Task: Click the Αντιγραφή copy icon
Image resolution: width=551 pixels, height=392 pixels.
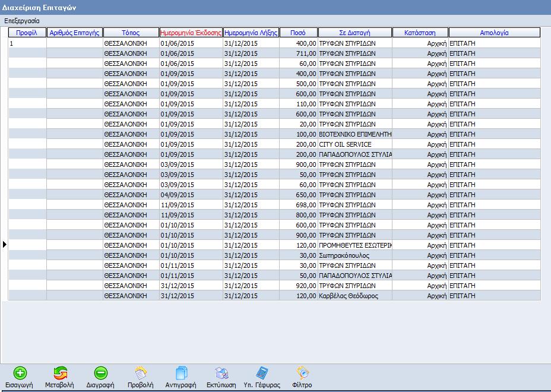Action: coord(181,373)
